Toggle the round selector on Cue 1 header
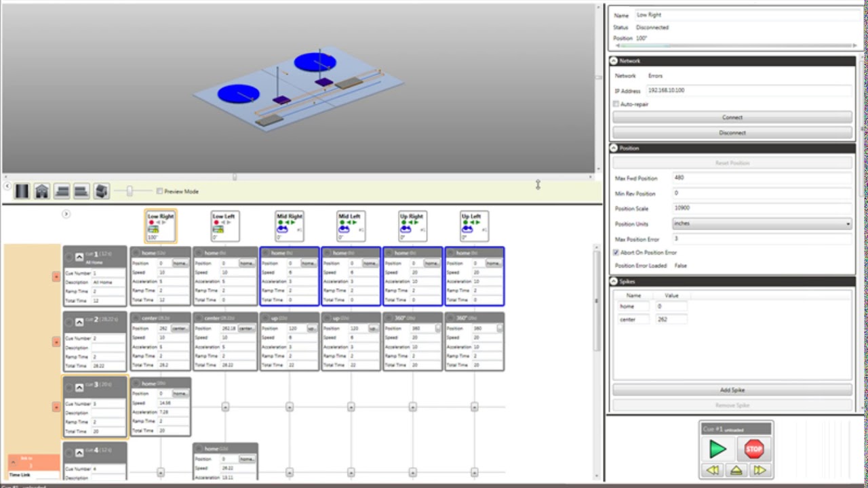The height and width of the screenshot is (488, 868). [x=69, y=257]
